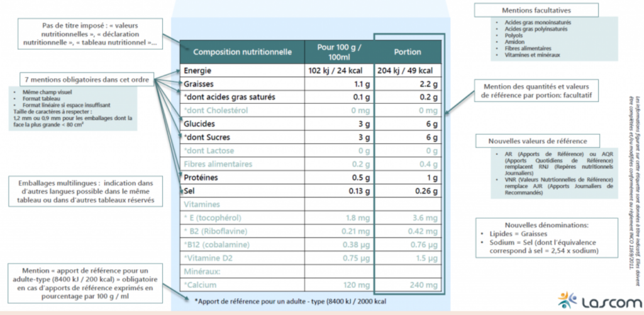Select the 'Energie' row label
The height and width of the screenshot is (315, 644).
click(x=196, y=70)
